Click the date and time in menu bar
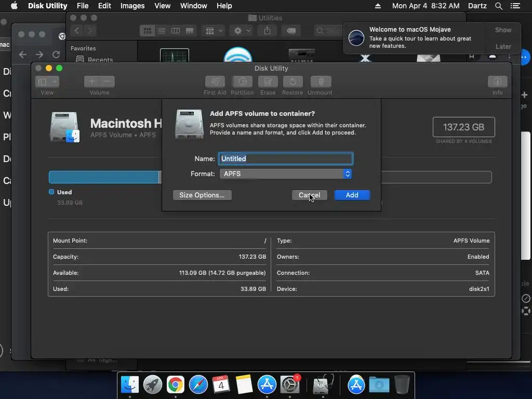 point(426,6)
